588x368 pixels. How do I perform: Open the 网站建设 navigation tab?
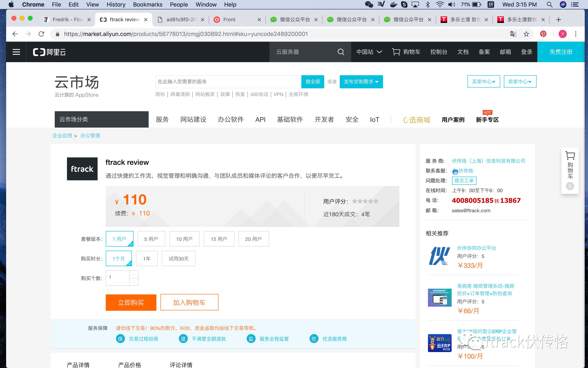click(193, 120)
